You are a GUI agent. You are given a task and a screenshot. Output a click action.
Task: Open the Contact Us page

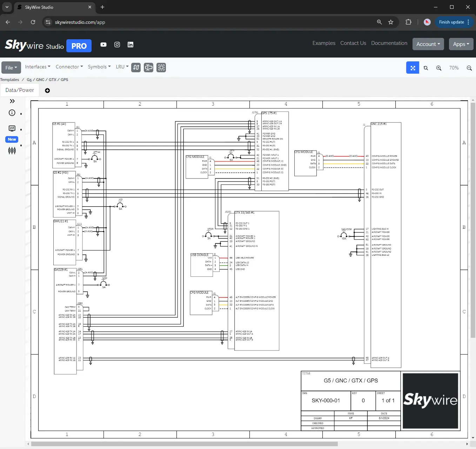point(353,43)
